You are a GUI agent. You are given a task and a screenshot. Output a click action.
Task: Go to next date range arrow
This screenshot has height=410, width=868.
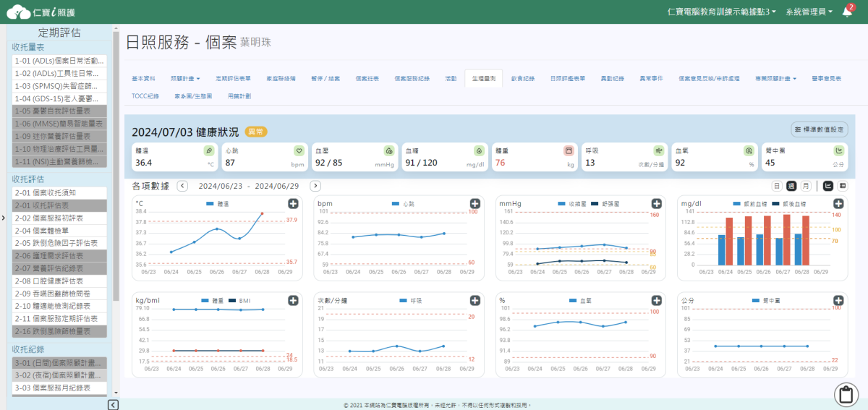[315, 186]
